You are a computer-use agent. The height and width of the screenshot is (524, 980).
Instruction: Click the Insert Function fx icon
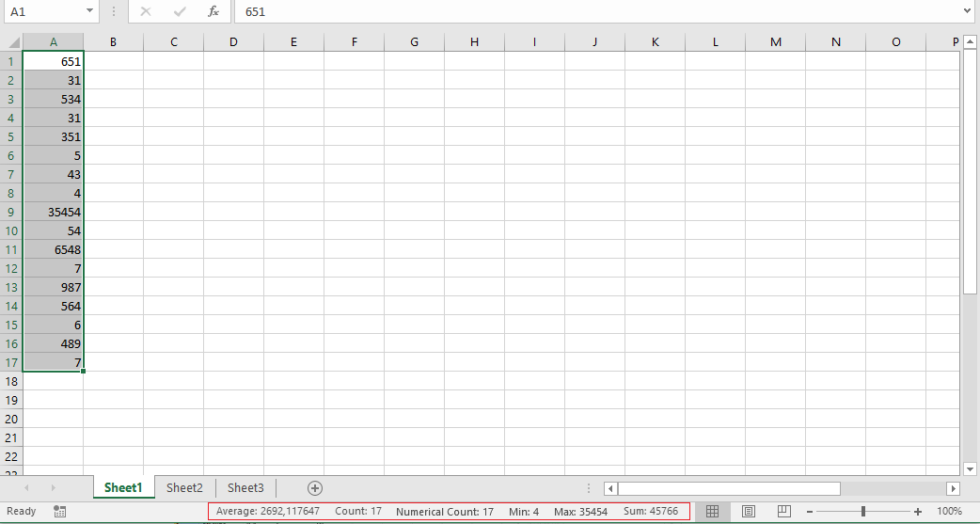point(213,11)
